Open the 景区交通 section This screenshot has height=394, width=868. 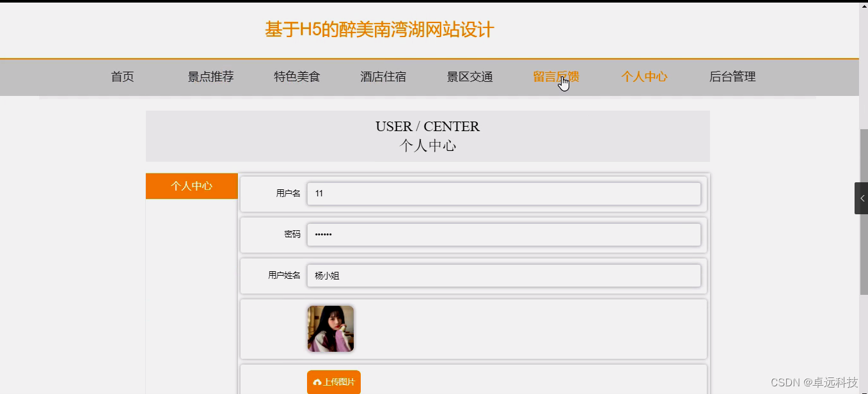[x=470, y=77]
